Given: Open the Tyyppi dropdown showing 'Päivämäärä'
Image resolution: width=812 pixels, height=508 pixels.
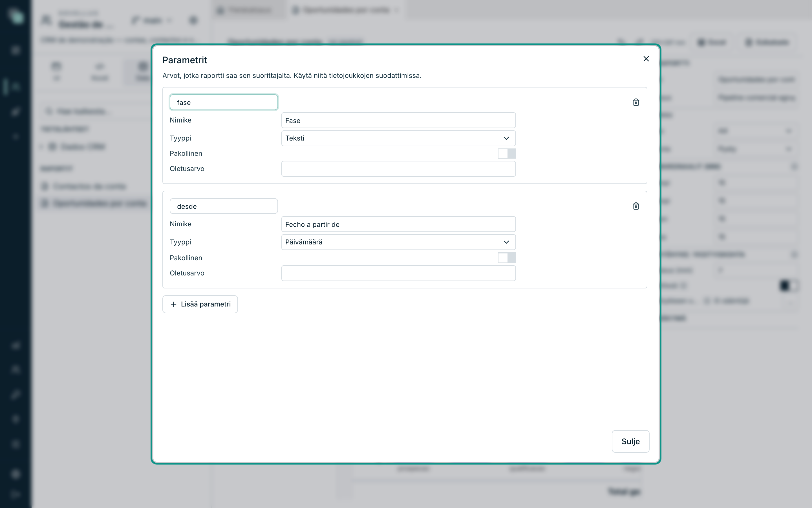Looking at the screenshot, I should pos(398,242).
